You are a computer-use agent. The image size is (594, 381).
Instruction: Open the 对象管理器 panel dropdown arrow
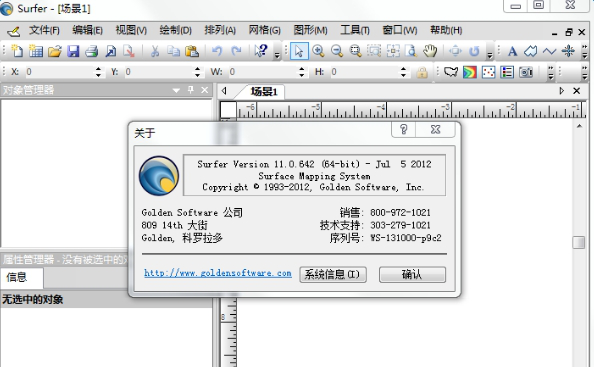pyautogui.click(x=176, y=90)
